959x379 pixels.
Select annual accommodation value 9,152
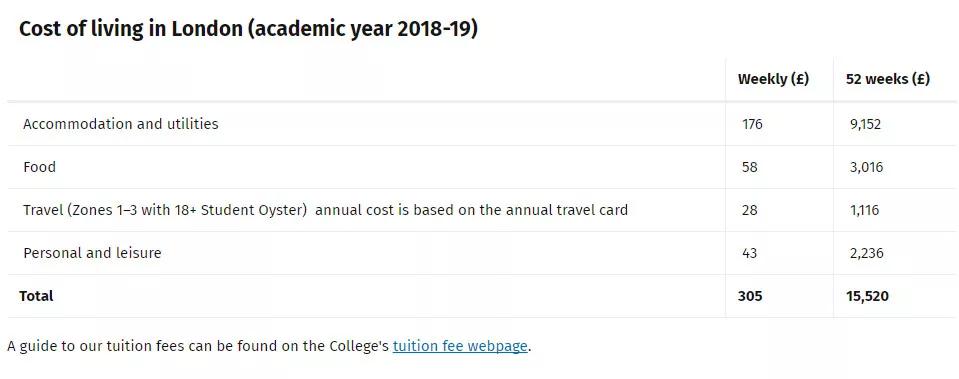click(x=865, y=124)
